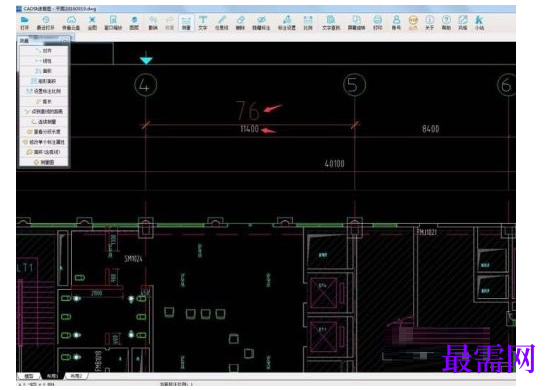
Task: Select 面积(含弧线) area with arcs option
Action: (44, 152)
